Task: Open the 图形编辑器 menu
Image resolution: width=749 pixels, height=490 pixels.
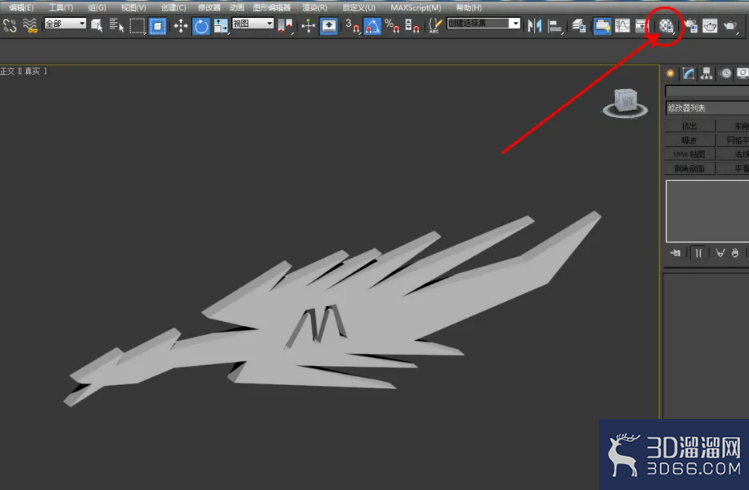Action: pyautogui.click(x=271, y=8)
